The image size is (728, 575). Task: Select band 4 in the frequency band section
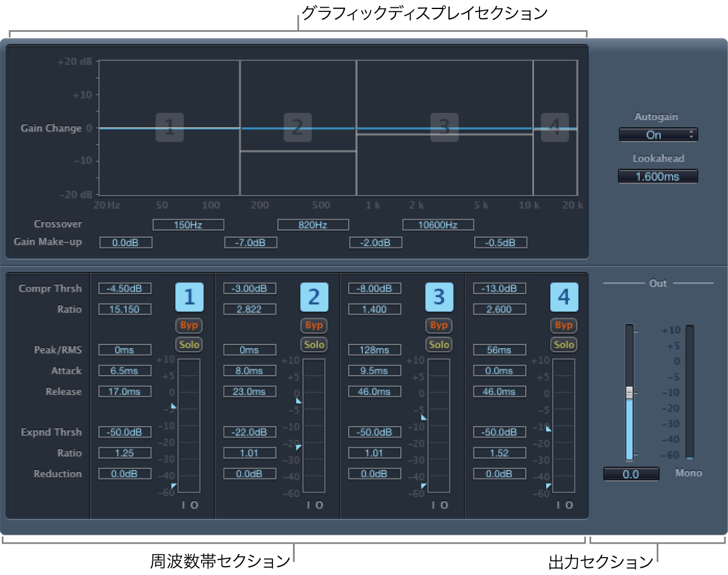(564, 297)
